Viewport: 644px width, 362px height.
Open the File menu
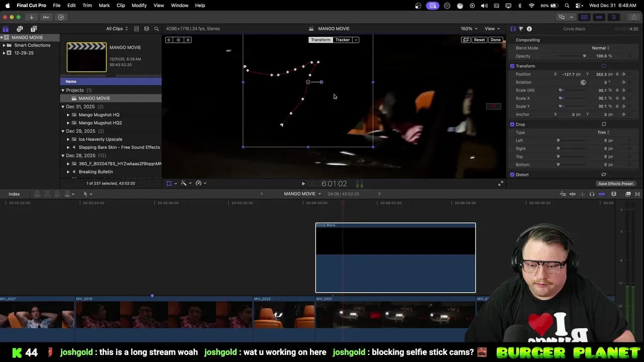pyautogui.click(x=57, y=5)
